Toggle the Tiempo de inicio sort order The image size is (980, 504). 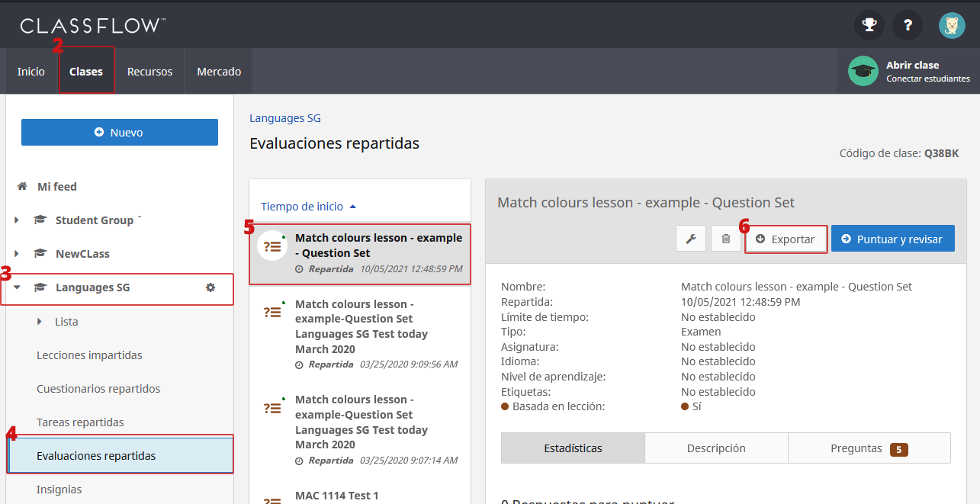(x=306, y=206)
